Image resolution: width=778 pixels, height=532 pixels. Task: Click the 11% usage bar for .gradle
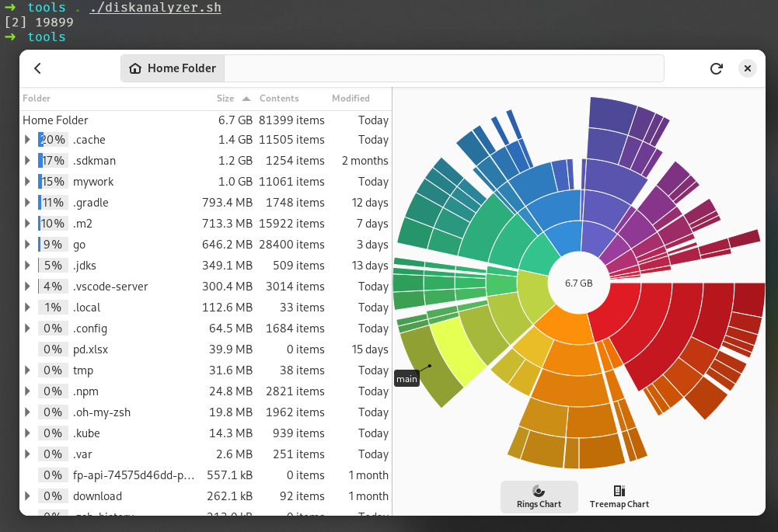click(x=53, y=202)
